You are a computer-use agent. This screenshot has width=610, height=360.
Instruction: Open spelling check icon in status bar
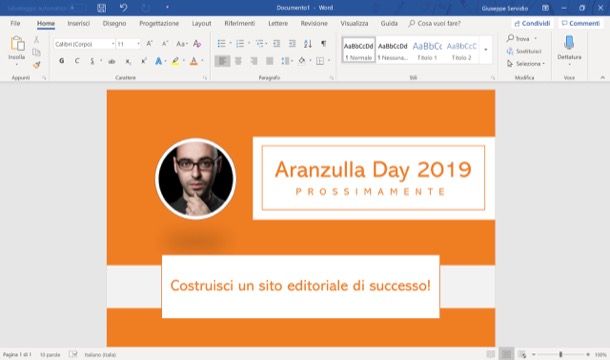(x=73, y=355)
